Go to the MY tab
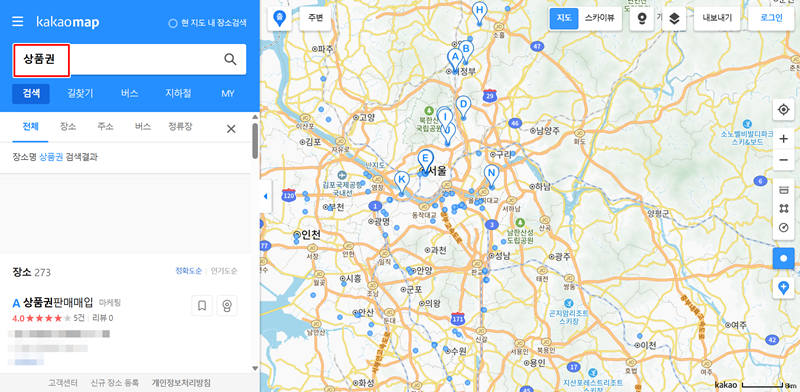Viewport: 800px width, 392px height. pos(228,94)
